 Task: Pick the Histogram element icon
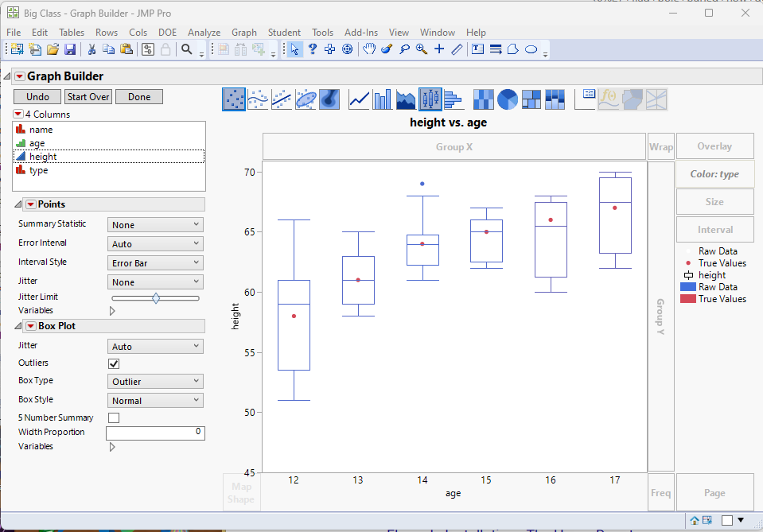coord(454,99)
